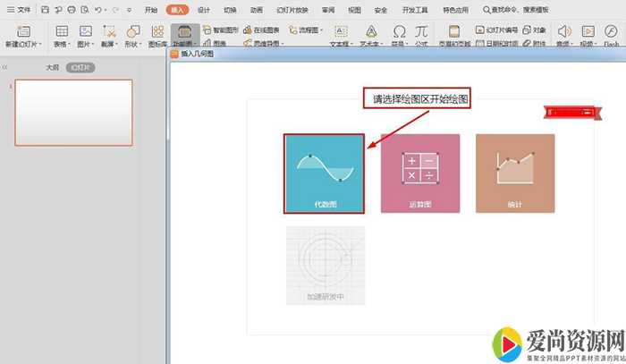Open the 开始 (Home) ribbon tab
This screenshot has height=364, width=626.
151,9
